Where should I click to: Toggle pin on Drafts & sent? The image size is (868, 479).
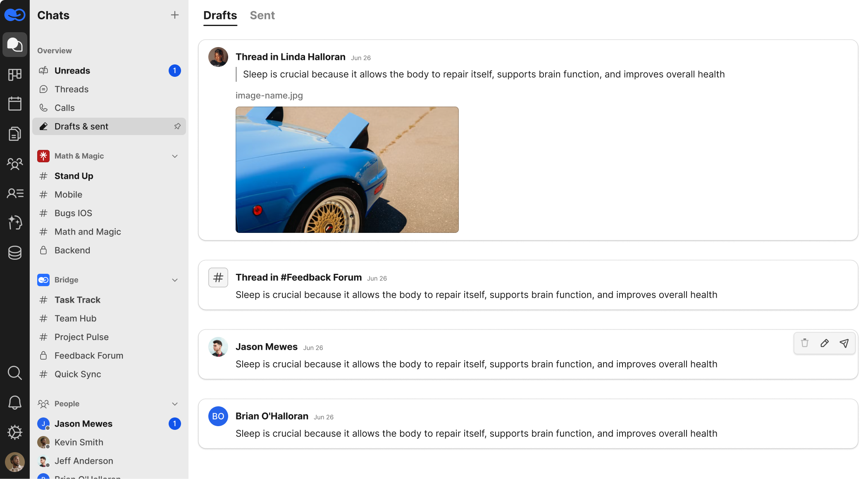click(x=177, y=126)
